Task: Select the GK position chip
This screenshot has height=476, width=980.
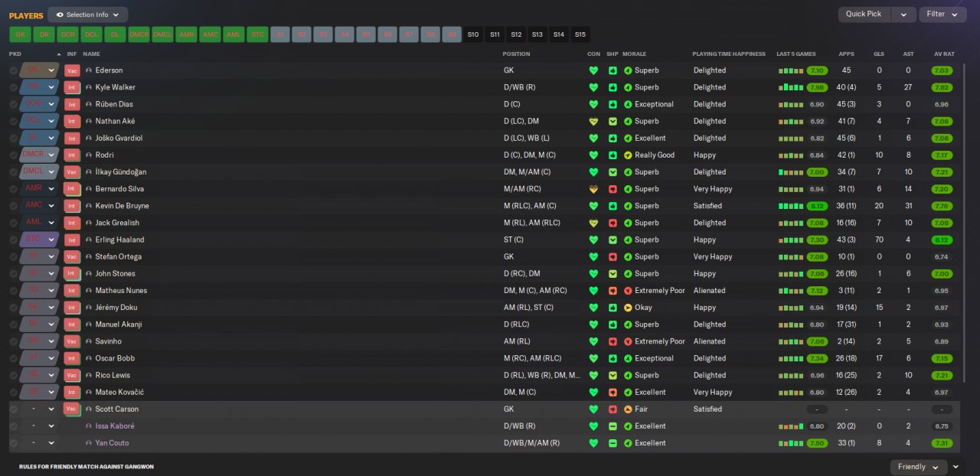Action: coord(20,34)
